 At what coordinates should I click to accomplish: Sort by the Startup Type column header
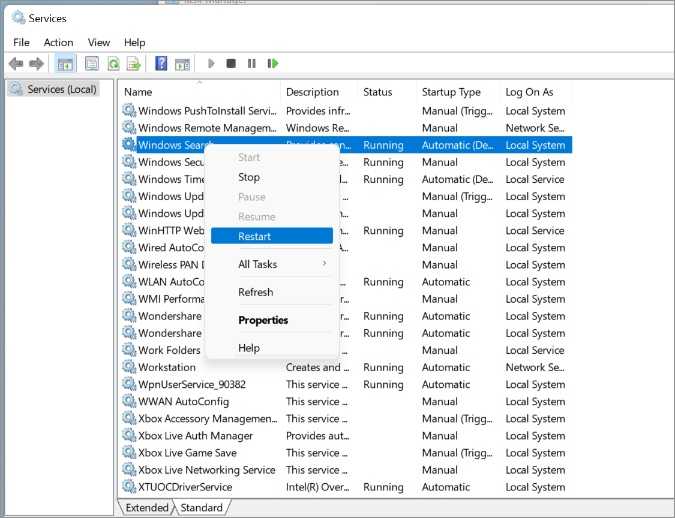[x=458, y=92]
